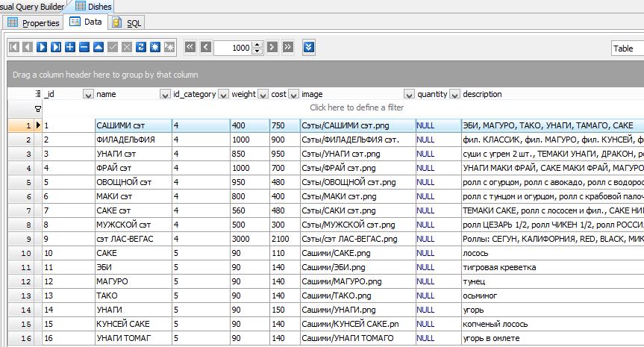Jump to the last record navigator button
Viewport: 644px width, 347px height.
point(56,47)
